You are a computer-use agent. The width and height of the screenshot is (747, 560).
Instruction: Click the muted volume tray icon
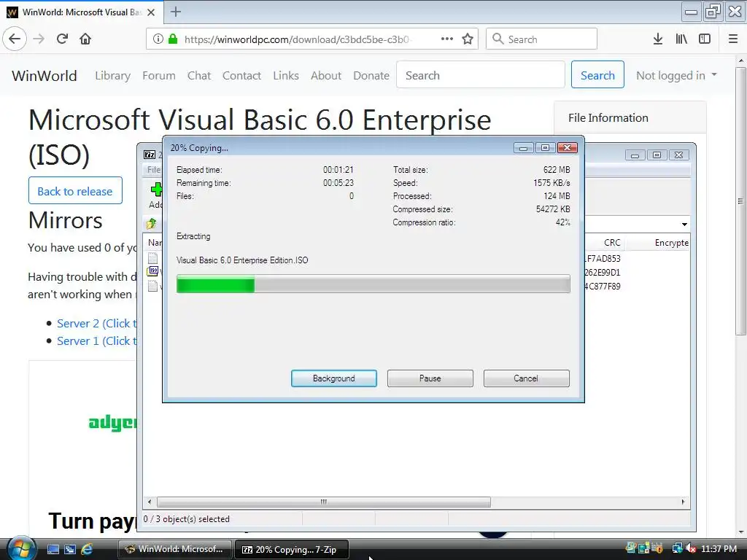pyautogui.click(x=691, y=549)
